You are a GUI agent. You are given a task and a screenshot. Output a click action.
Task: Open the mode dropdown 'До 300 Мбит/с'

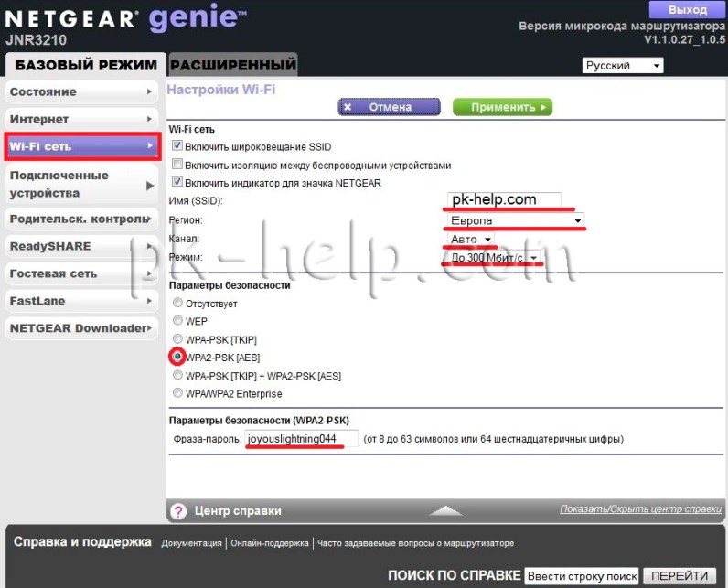(494, 258)
